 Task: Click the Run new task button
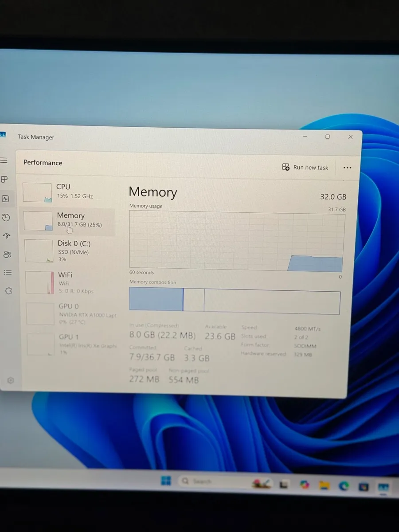[305, 167]
